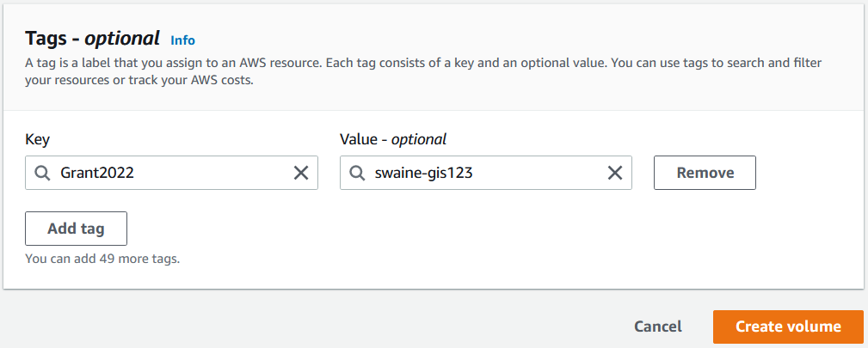Image resolution: width=868 pixels, height=348 pixels.
Task: Submit with the Create volume button
Action: point(788,327)
